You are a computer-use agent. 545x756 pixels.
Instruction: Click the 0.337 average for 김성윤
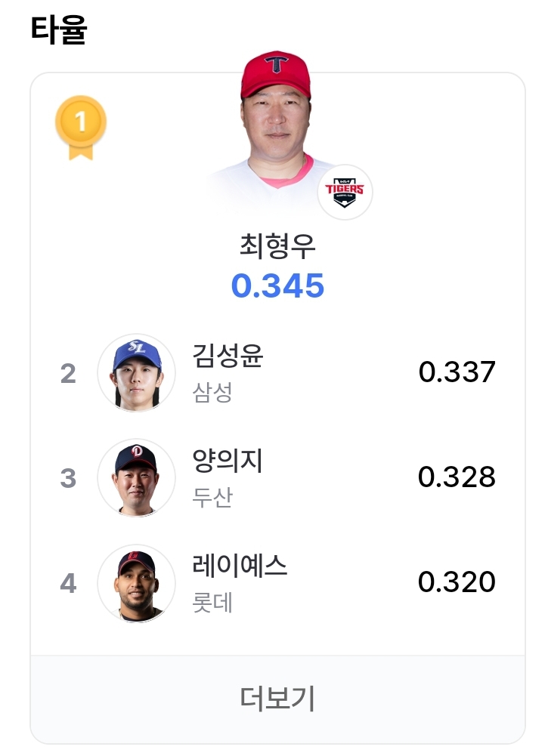(x=457, y=372)
